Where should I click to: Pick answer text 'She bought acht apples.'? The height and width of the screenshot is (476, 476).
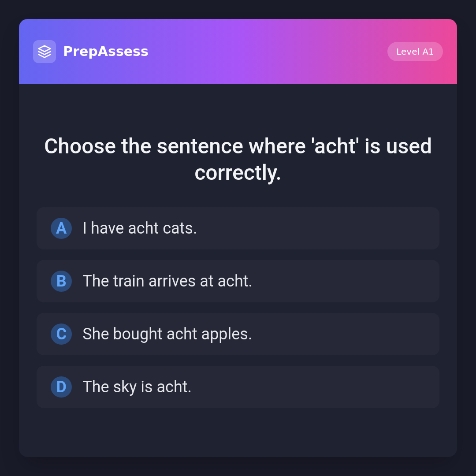click(167, 334)
